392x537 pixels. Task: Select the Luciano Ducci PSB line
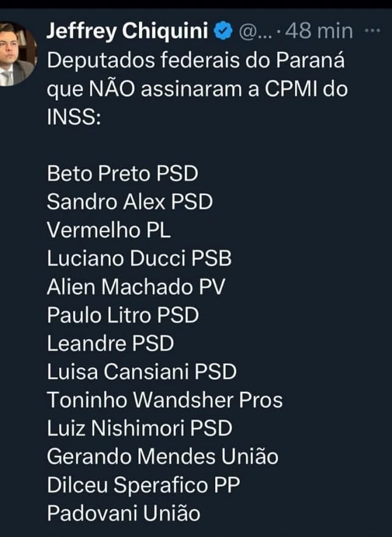tap(139, 258)
